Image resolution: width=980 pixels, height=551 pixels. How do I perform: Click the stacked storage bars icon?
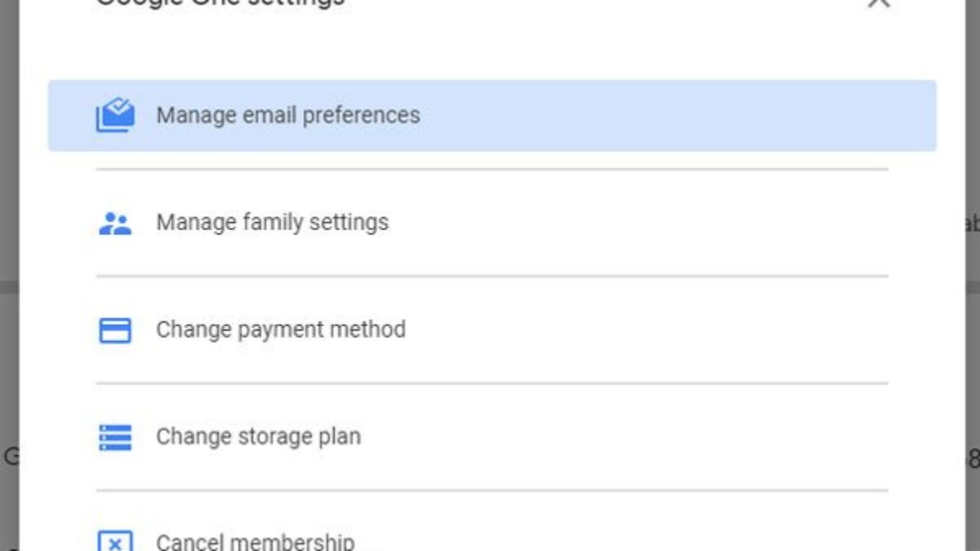[x=115, y=437]
